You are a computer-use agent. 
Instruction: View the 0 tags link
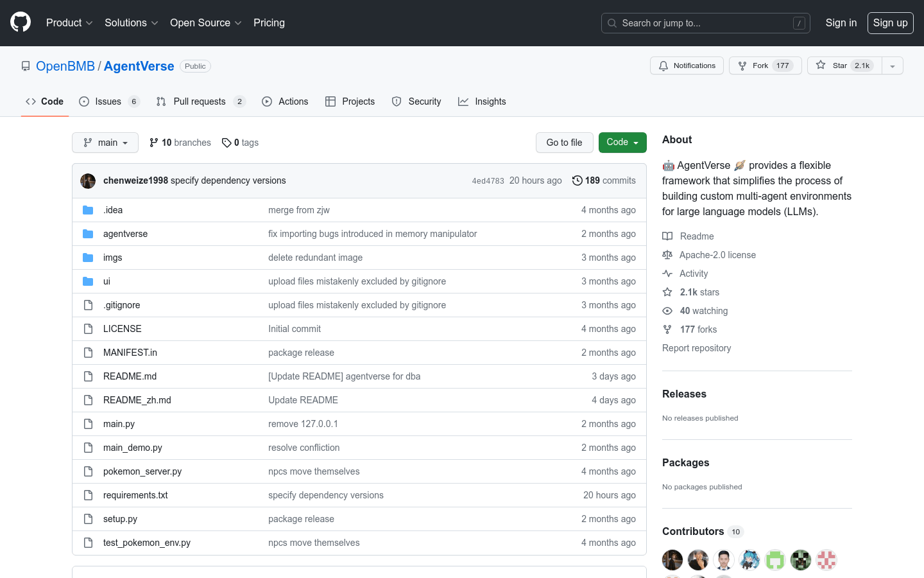click(240, 143)
